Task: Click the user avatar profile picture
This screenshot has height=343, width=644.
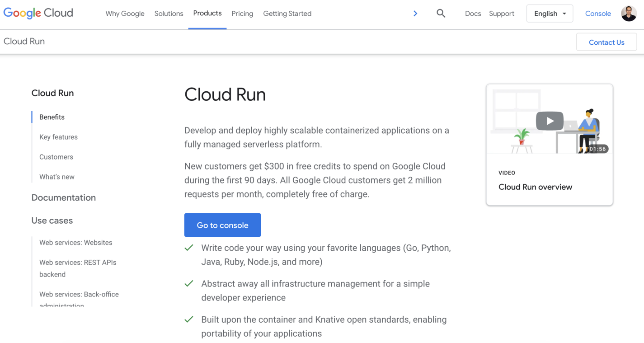Action: pyautogui.click(x=629, y=13)
